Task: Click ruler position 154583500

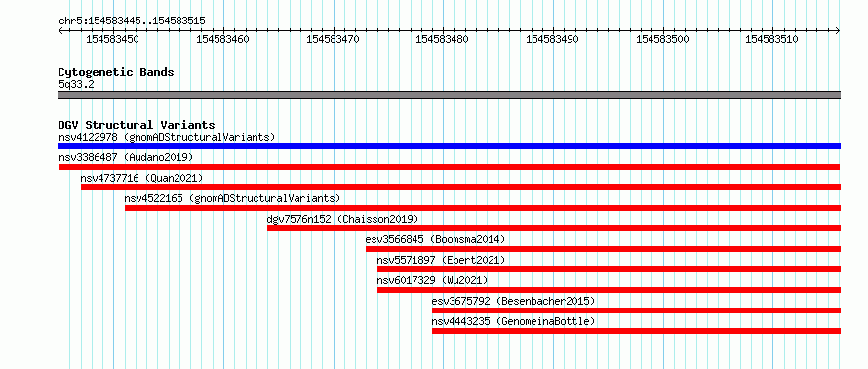Action: click(x=662, y=39)
